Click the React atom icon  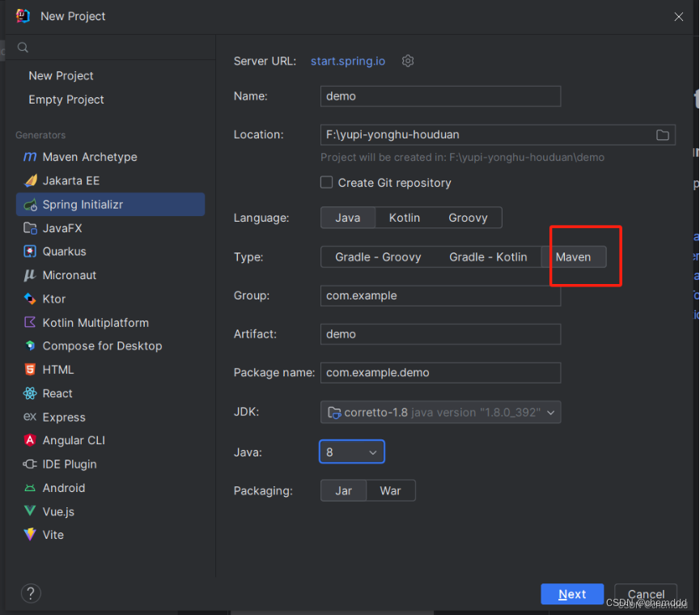30,393
